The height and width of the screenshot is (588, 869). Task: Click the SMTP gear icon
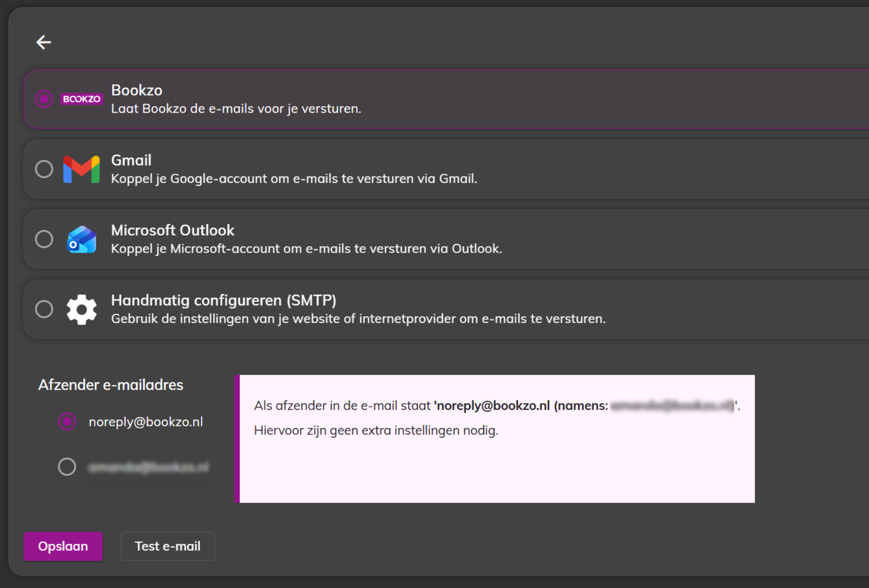(82, 309)
